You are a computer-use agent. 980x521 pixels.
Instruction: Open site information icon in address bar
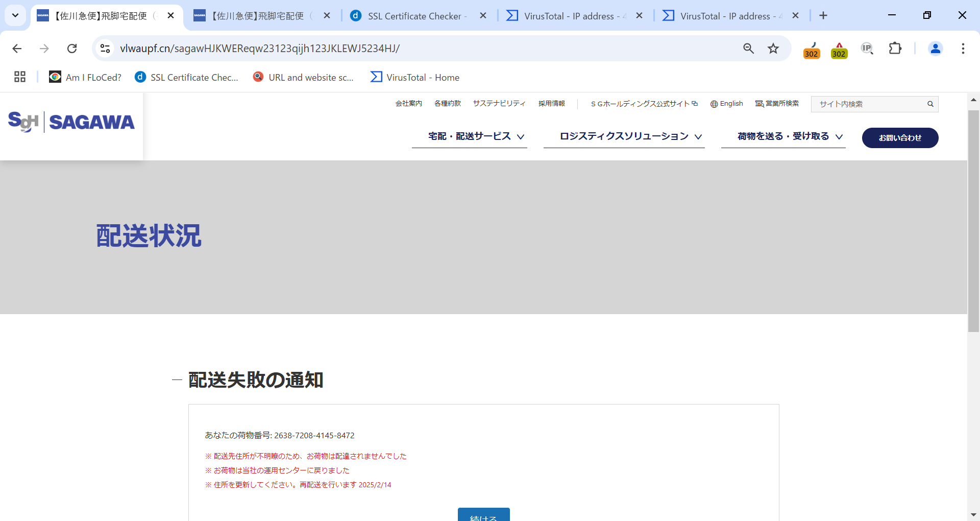coord(105,49)
